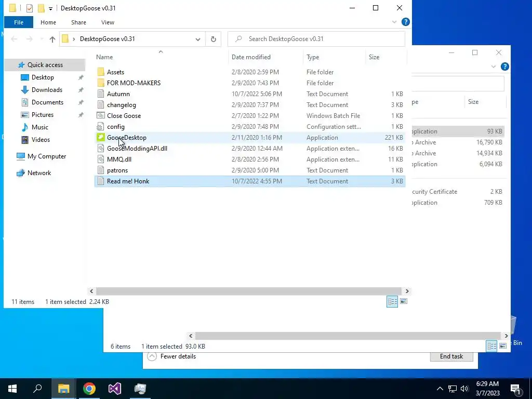The image size is (532, 399).
Task: Click the DesktopGoose v0.31 address bar path
Action: point(107,39)
